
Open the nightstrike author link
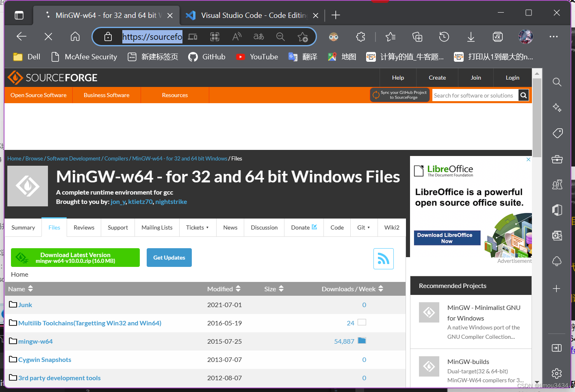[171, 202]
